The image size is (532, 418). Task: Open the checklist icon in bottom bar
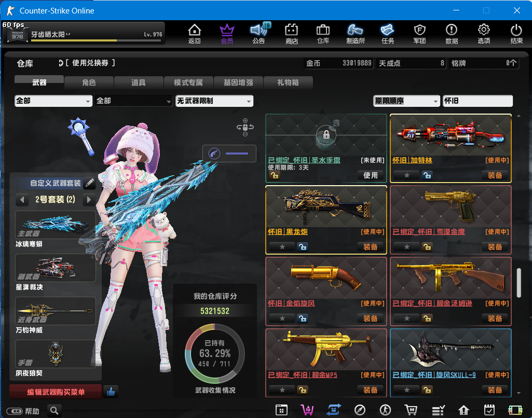(438, 410)
